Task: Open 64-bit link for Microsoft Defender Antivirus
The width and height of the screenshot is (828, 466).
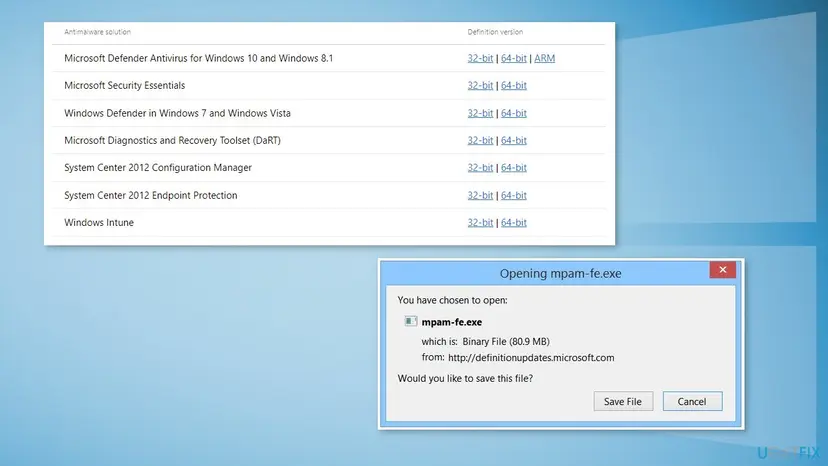Action: tap(514, 58)
